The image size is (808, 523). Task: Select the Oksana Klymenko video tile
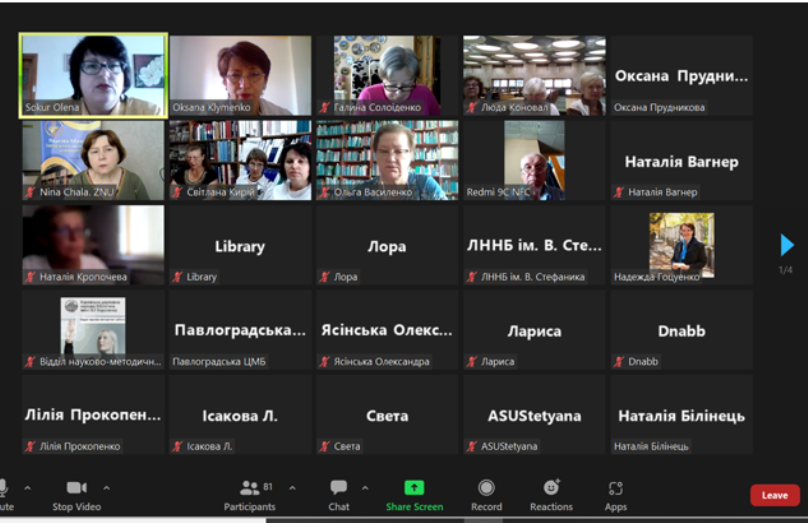240,76
